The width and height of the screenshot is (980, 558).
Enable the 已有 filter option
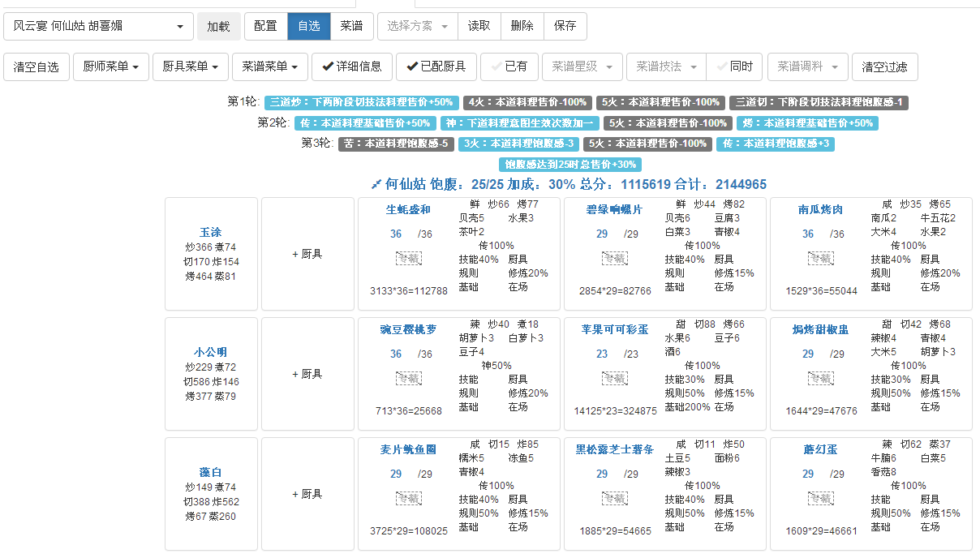(x=509, y=67)
